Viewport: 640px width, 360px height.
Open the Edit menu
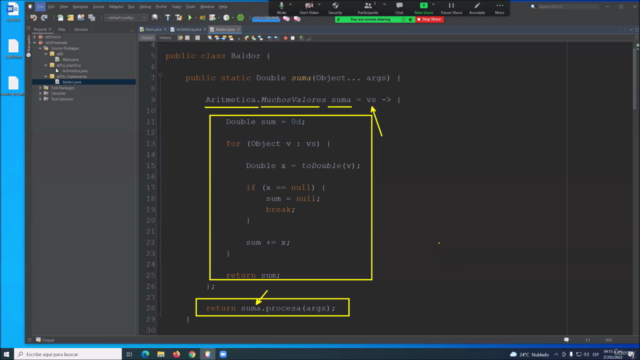coord(51,7)
